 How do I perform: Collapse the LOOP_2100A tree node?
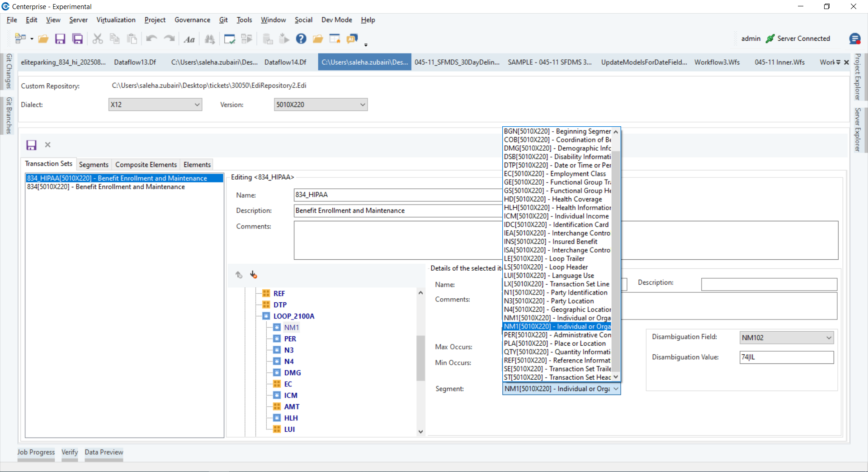pyautogui.click(x=266, y=316)
